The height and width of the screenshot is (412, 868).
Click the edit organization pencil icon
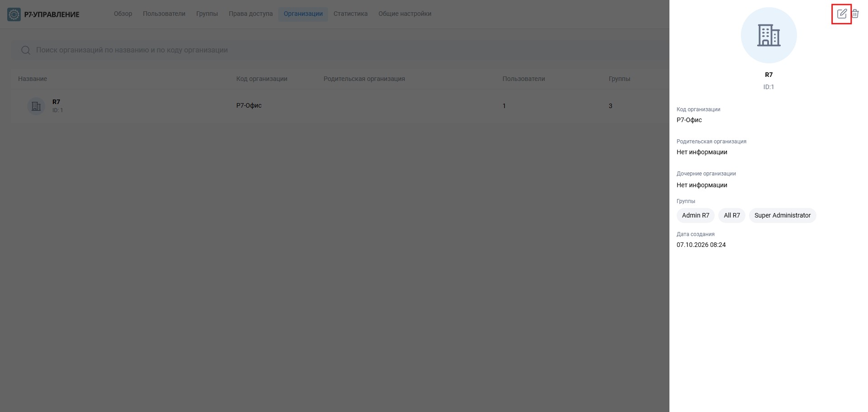(842, 14)
